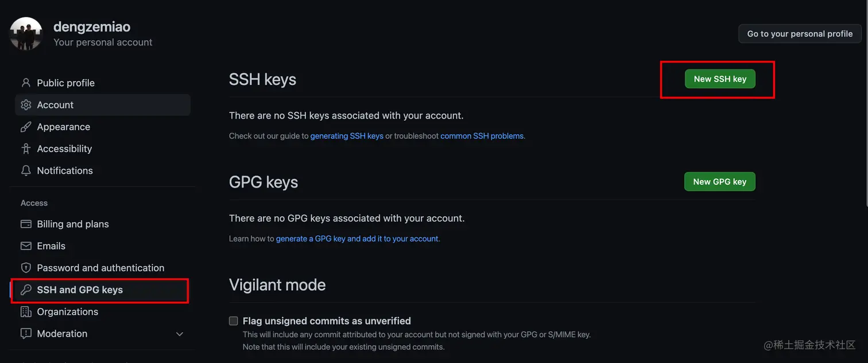Viewport: 868px width, 363px height.
Task: Expand the Moderation section chevron
Action: pos(180,334)
